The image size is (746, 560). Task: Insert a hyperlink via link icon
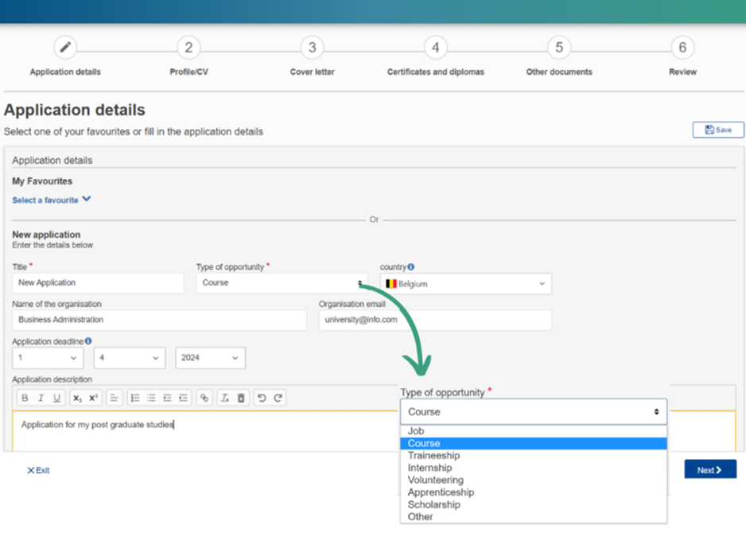[x=204, y=398]
